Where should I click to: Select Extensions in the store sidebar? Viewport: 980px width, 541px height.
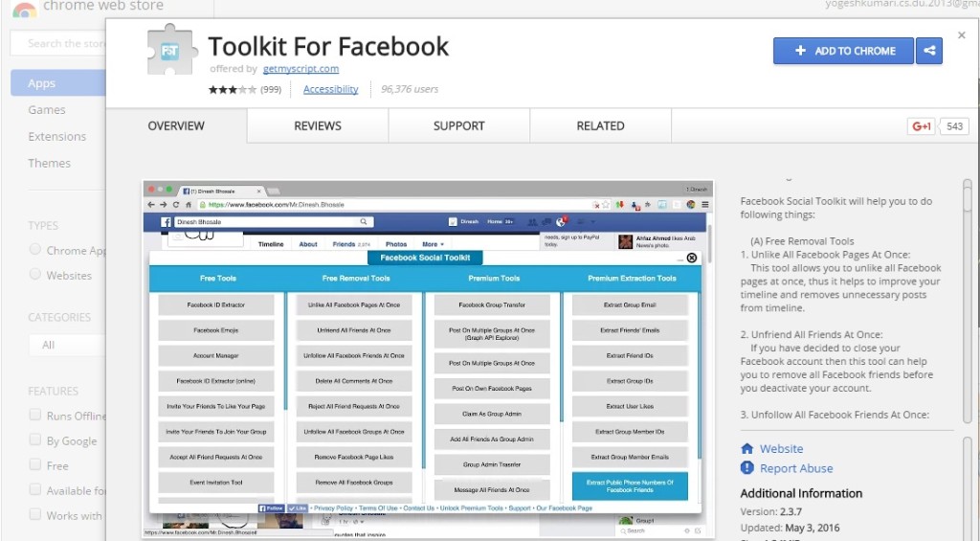click(56, 136)
